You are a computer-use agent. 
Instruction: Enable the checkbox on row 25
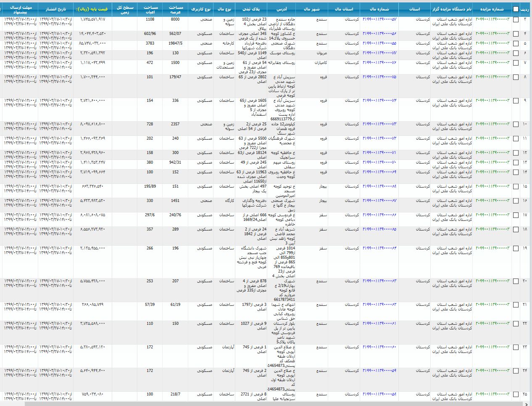516,395
